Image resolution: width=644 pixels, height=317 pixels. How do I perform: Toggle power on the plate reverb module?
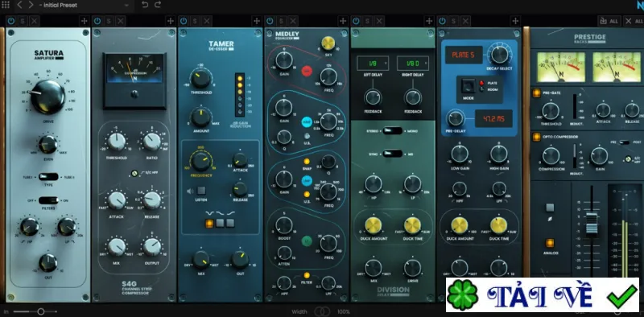coord(442,21)
